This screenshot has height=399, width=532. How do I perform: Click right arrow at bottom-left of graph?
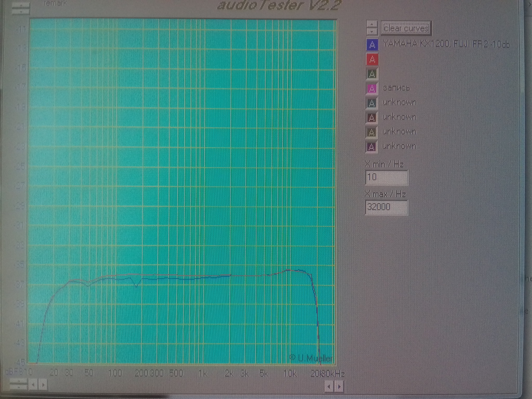[43, 385]
